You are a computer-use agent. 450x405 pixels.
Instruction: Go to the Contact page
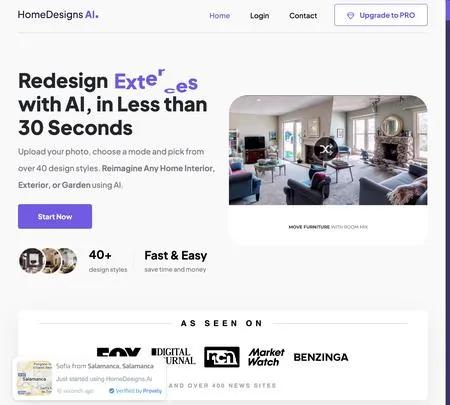(303, 16)
